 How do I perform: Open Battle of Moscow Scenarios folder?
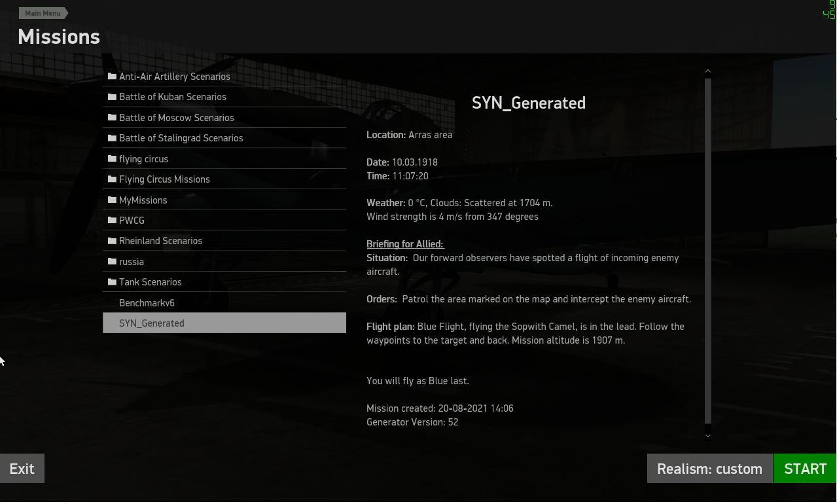(224, 118)
